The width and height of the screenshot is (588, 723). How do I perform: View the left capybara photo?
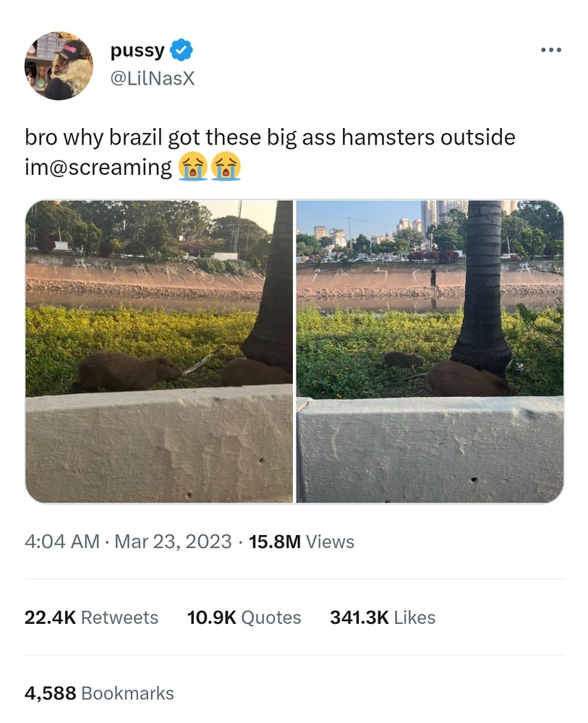point(159,351)
